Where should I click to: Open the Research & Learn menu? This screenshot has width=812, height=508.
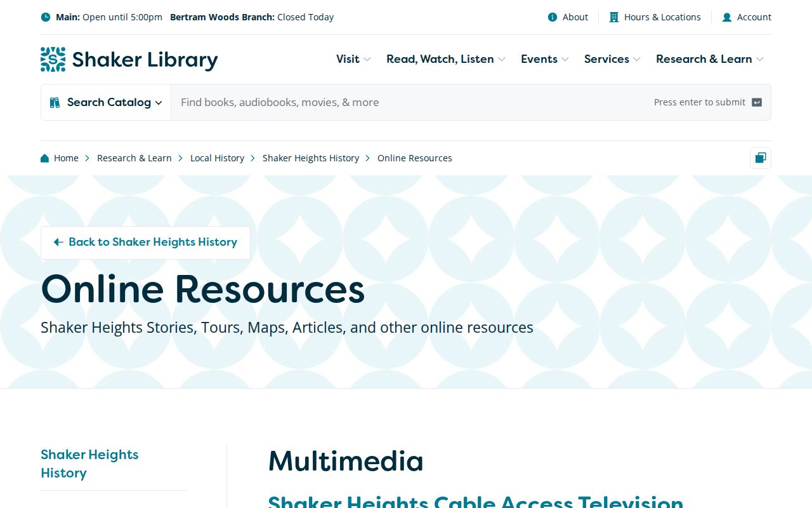(x=710, y=59)
